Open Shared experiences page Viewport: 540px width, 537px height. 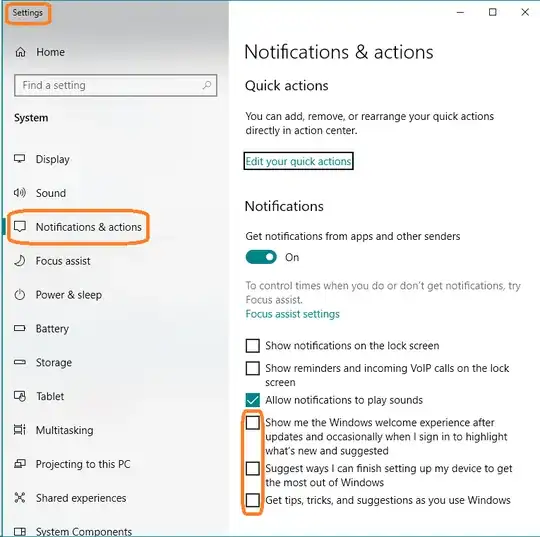81,498
